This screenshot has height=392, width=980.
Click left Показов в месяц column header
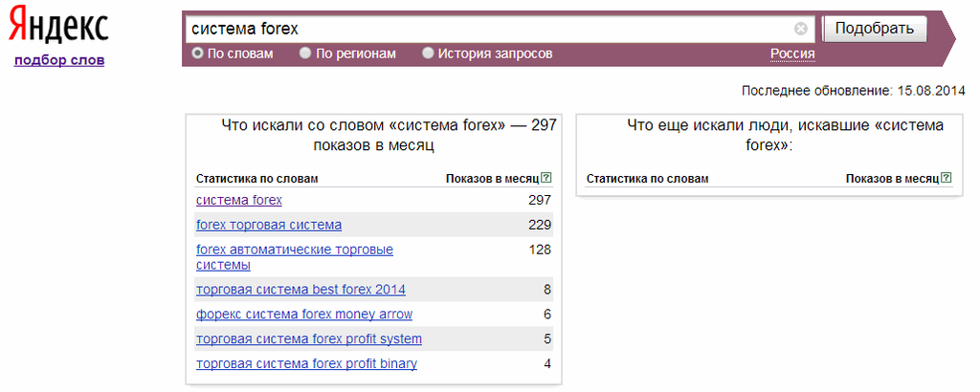click(493, 179)
